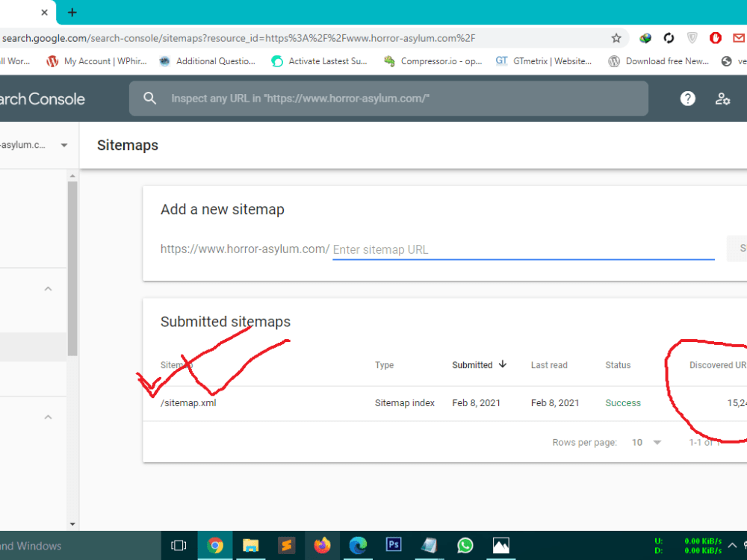The height and width of the screenshot is (560, 747).
Task: Click the Sitemaps page heading
Action: pos(127,146)
